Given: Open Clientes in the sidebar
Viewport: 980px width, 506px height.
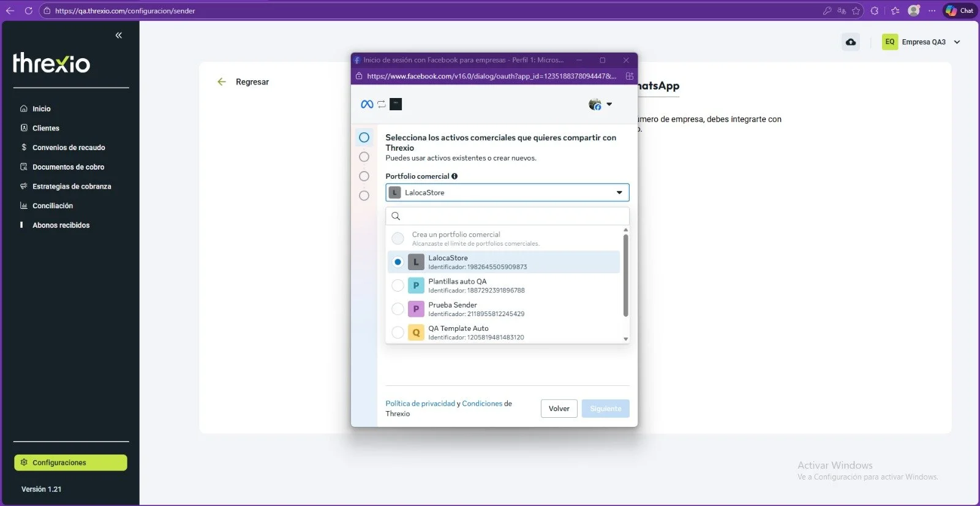Looking at the screenshot, I should (x=46, y=128).
